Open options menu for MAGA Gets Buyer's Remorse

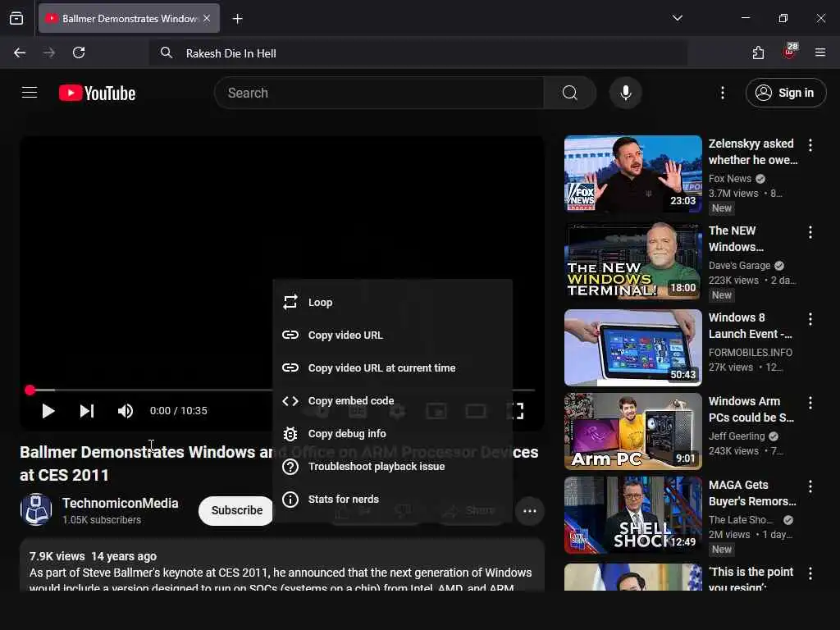[x=810, y=486]
